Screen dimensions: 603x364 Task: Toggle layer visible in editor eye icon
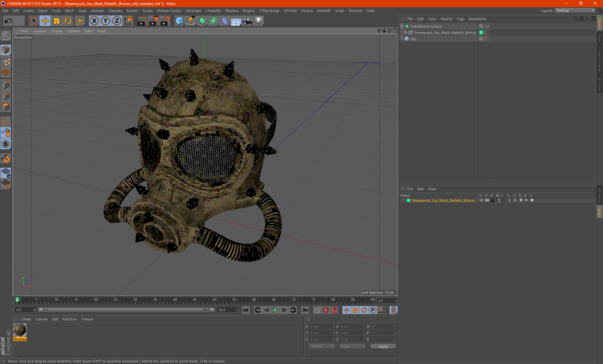[487, 200]
